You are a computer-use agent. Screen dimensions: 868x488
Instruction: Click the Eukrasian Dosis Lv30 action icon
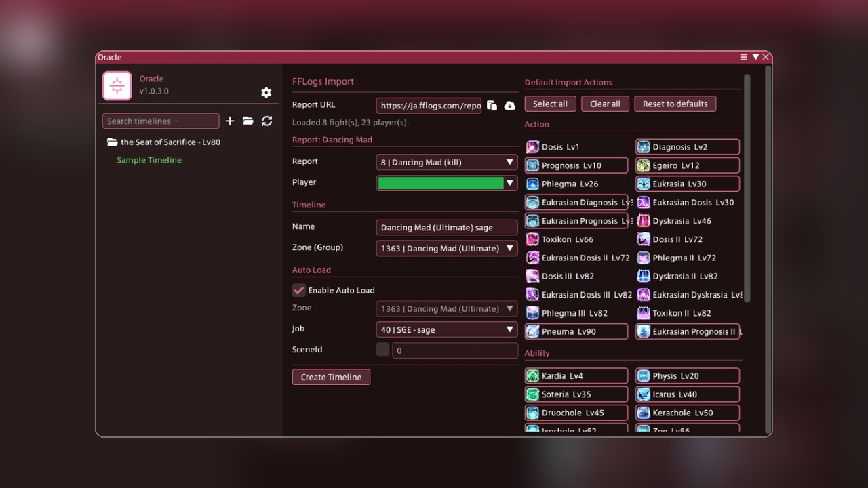click(x=644, y=202)
